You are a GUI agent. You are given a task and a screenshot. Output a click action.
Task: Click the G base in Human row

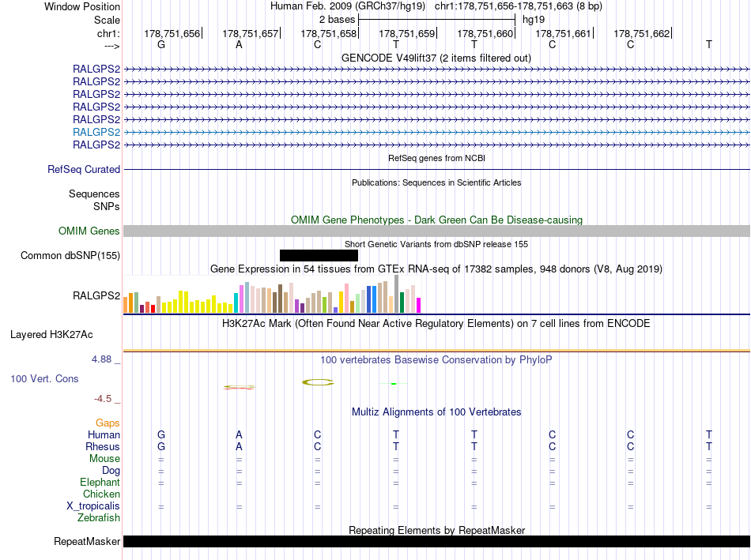coord(161,434)
